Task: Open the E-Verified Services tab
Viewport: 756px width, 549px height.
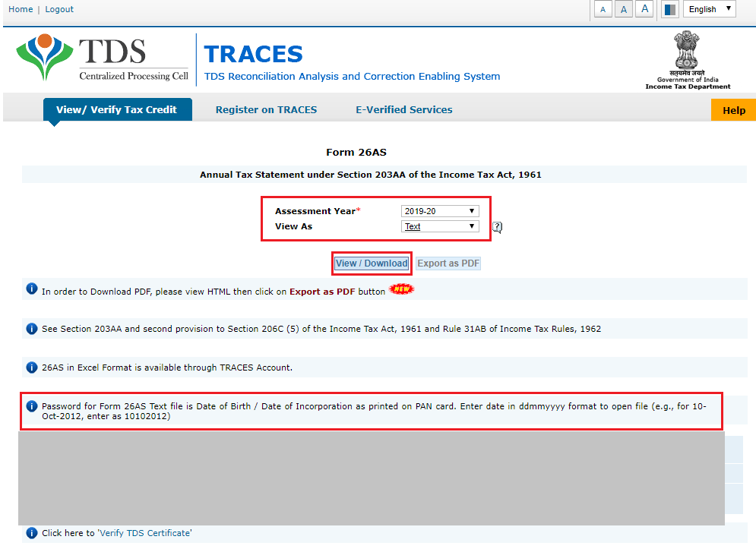Action: coord(403,109)
